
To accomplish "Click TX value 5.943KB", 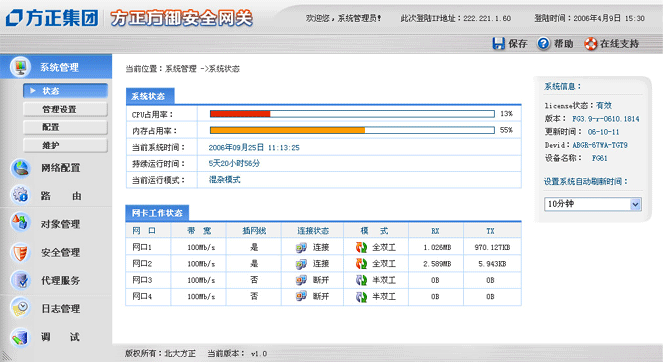I will [492, 264].
